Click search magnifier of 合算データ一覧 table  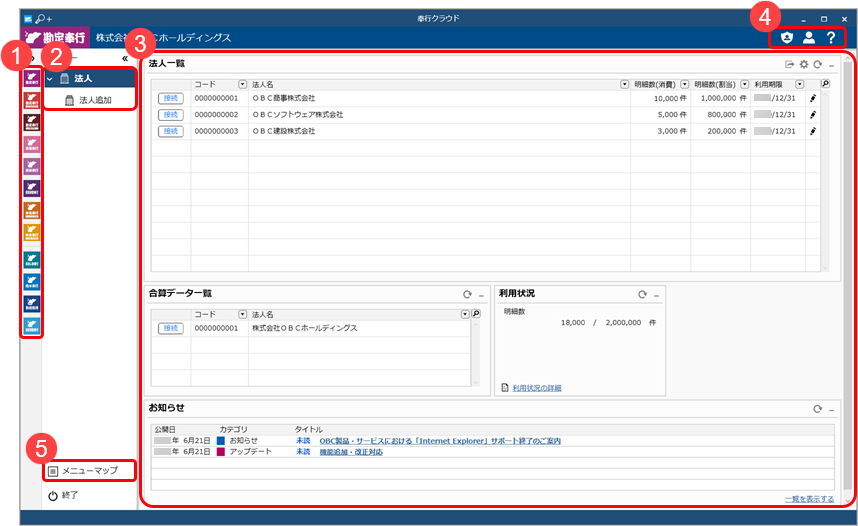[476, 314]
